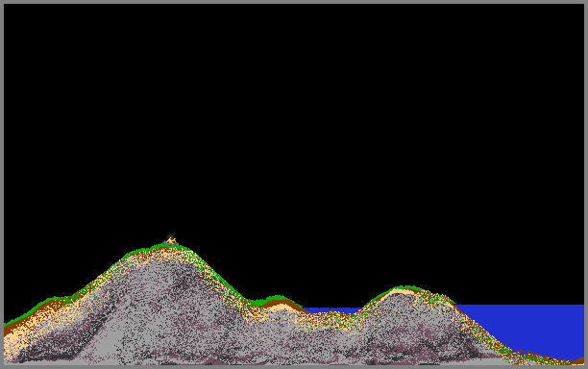Click the tan sand cap on the right hill

(x=401, y=291)
